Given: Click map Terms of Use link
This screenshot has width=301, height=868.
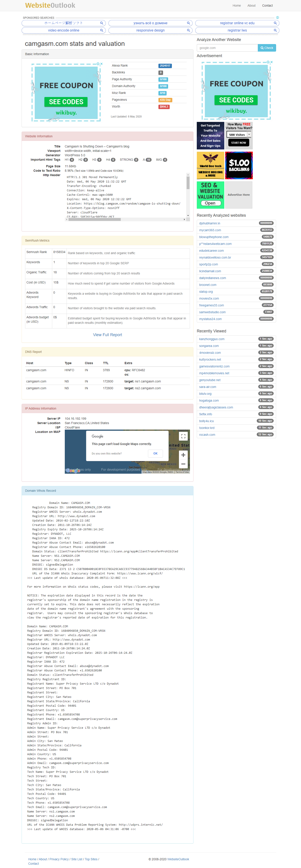Looking at the screenshot, I should click(182, 472).
